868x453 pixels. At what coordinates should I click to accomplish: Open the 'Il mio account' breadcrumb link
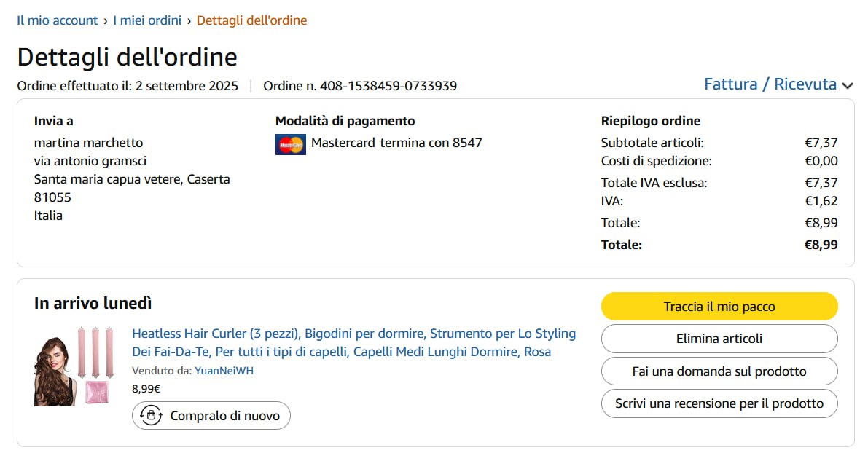[57, 20]
